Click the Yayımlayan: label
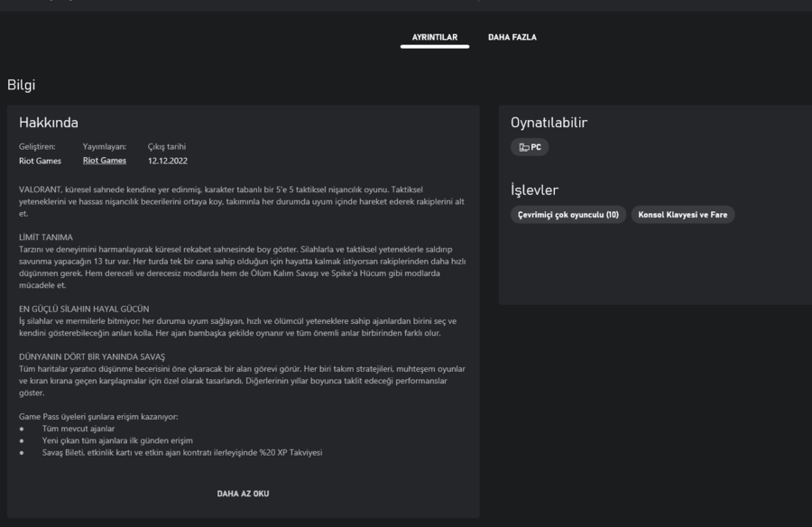812x527 pixels. pos(105,147)
